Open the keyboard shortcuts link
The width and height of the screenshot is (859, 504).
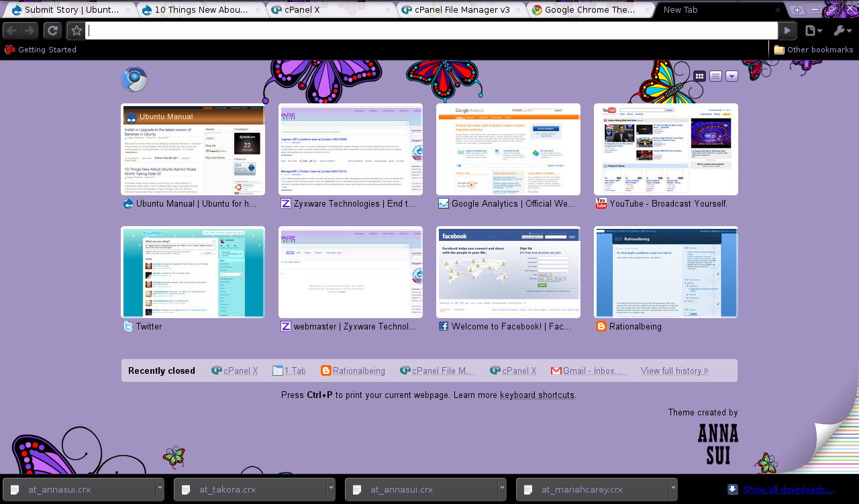[536, 395]
